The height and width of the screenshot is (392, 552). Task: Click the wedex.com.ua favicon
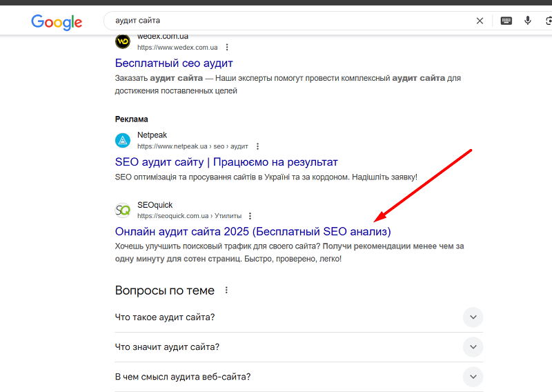click(123, 41)
